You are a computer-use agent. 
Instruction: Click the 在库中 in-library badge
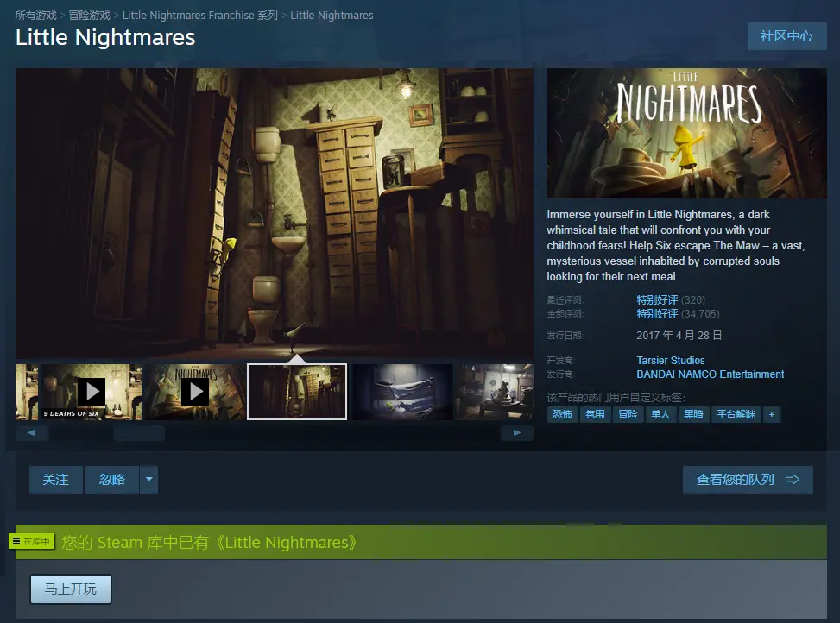pos(32,542)
